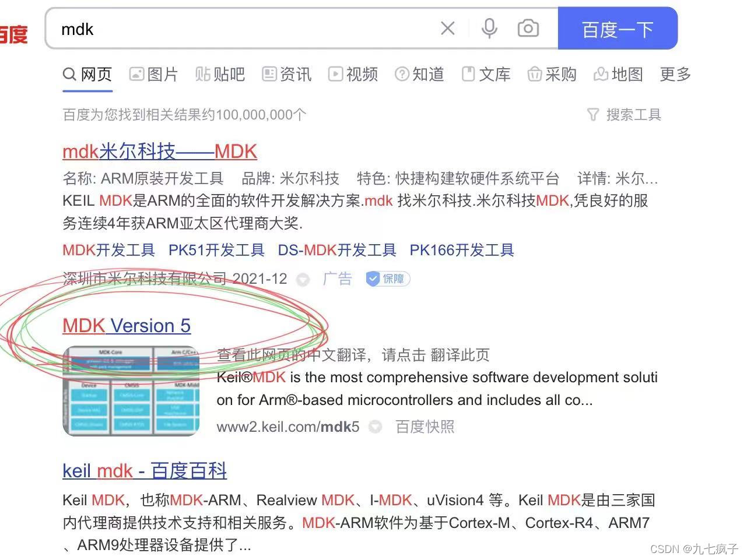Viewport: 747px width, 560px height.
Task: Open 搜索工具 filter options
Action: point(624,115)
